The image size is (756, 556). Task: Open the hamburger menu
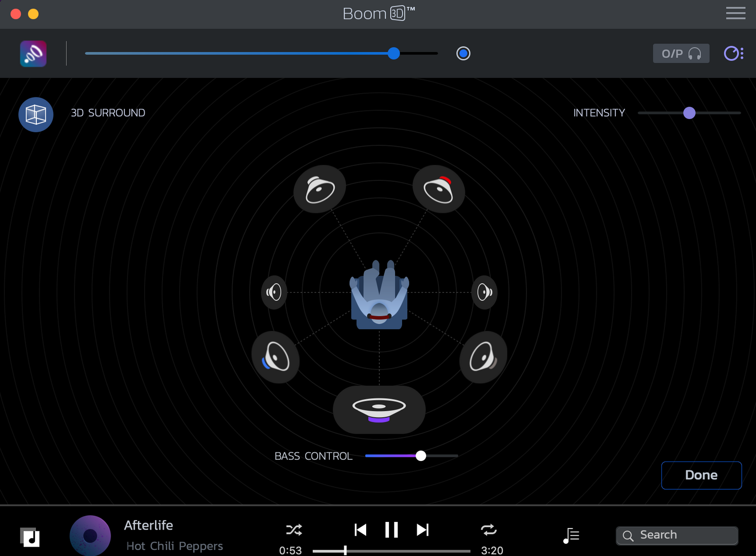[735, 13]
